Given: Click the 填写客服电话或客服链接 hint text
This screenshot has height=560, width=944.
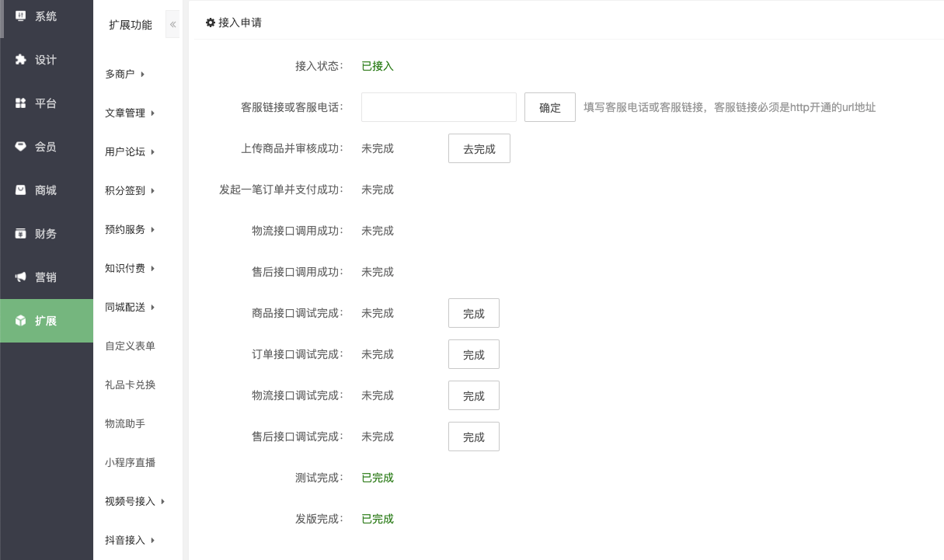Looking at the screenshot, I should tap(730, 107).
